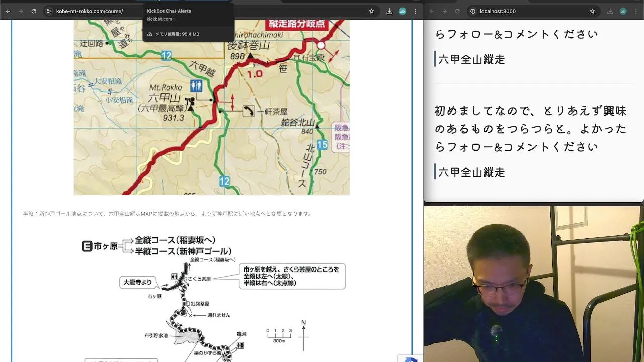The height and width of the screenshot is (362, 644).
Task: Click 全縦コース(稲妻坂へ) heading text
Action: pyautogui.click(x=175, y=240)
